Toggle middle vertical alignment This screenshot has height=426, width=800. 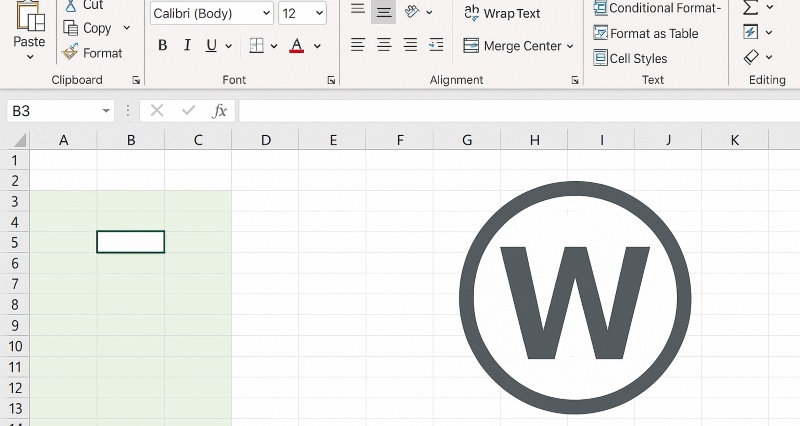click(384, 13)
